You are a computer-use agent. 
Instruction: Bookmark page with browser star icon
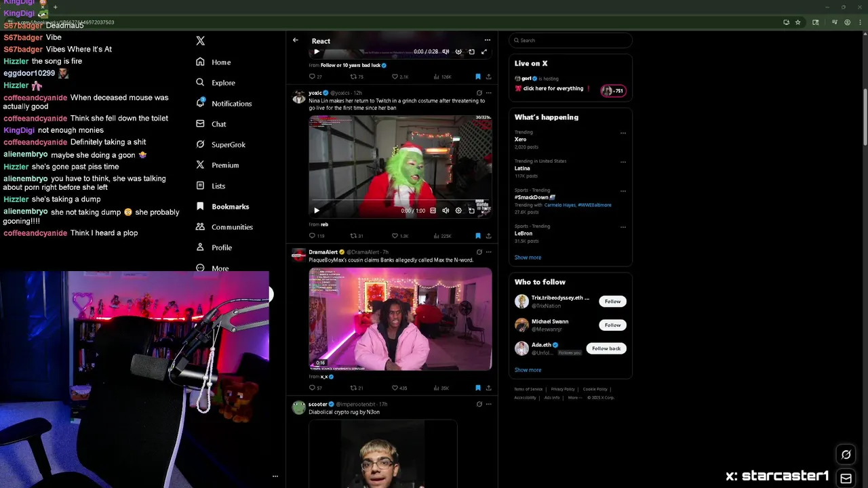click(798, 22)
